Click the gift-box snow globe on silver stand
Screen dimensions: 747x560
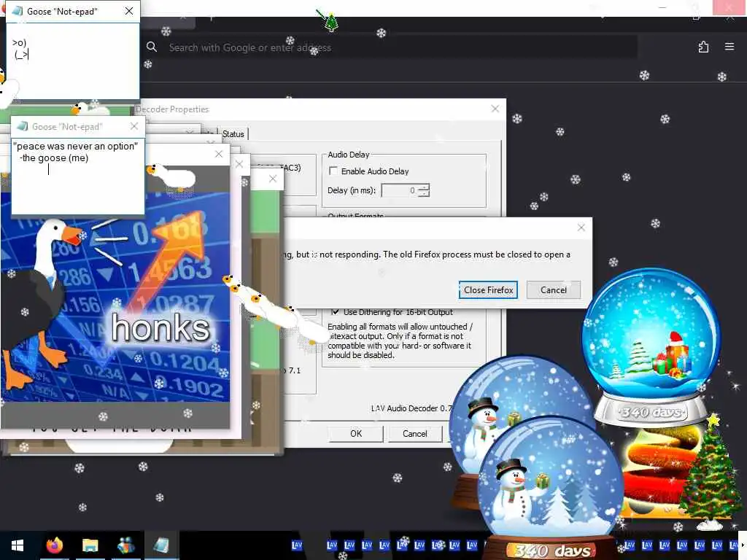pos(651,345)
